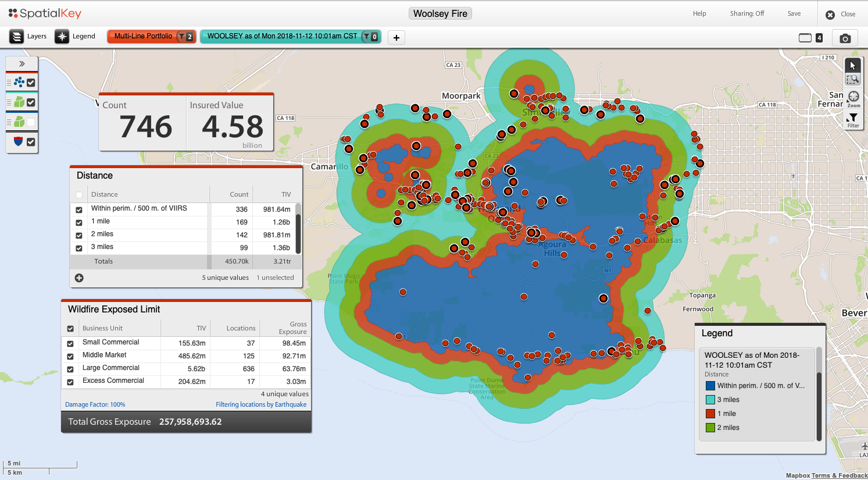Enable the unchecked third layer checkbox
The height and width of the screenshot is (480, 868).
31,122
